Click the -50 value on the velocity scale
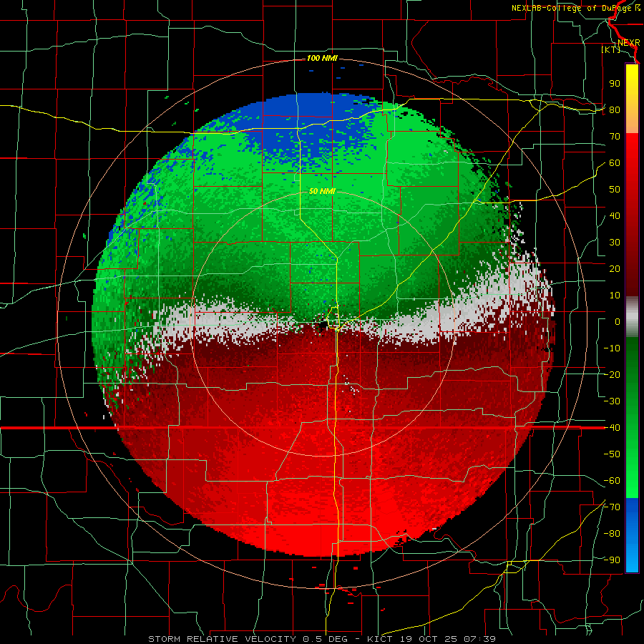Image resolution: width=644 pixels, height=644 pixels. coord(612,454)
